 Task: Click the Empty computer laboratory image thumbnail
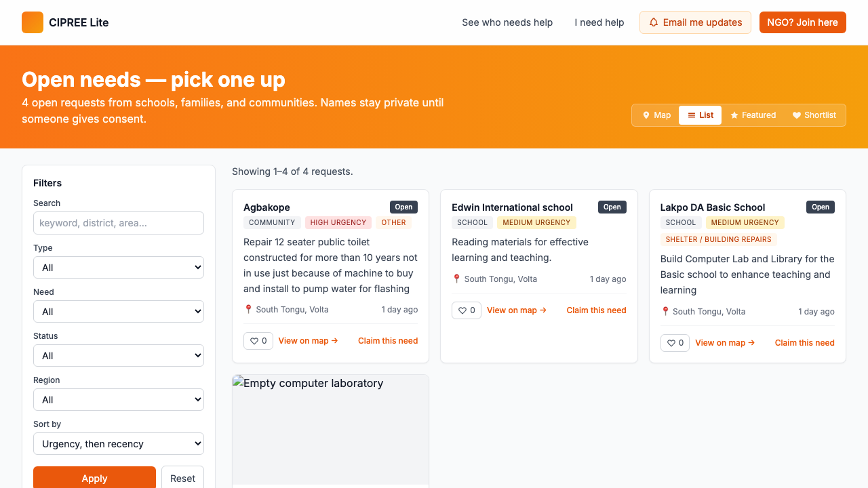pos(330,430)
